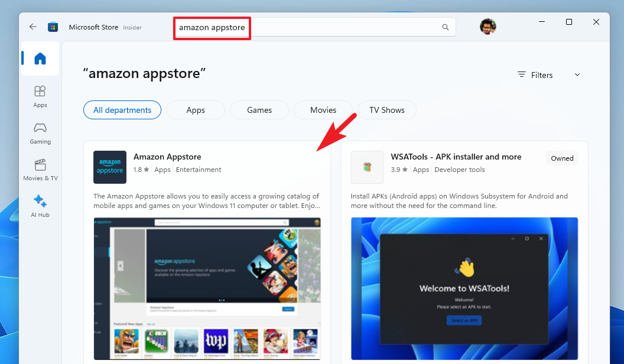Select the TV Shows filter pill

[x=387, y=110]
